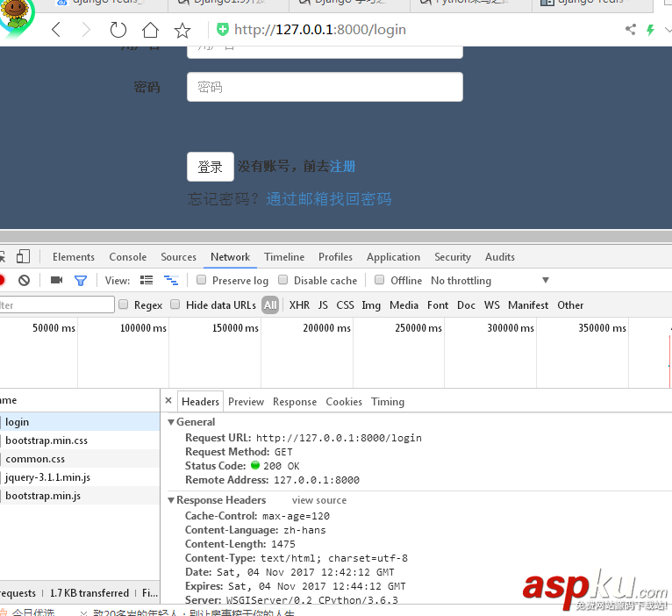The height and width of the screenshot is (616, 672).
Task: Filter requests by Img
Action: click(x=371, y=305)
